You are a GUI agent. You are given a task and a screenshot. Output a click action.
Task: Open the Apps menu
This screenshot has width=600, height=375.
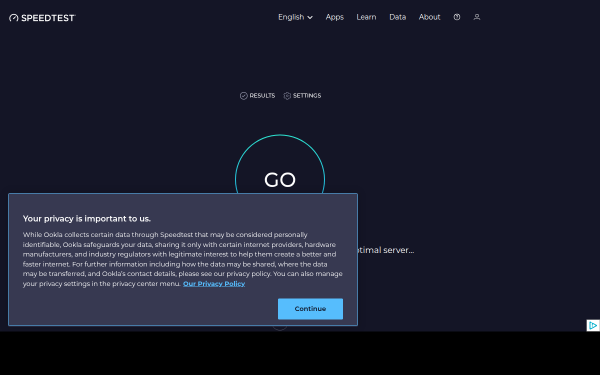pos(334,17)
